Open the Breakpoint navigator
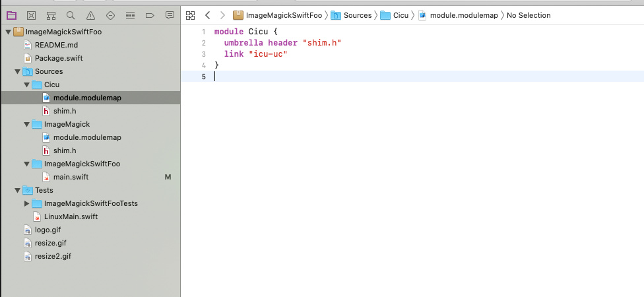This screenshot has width=644, height=297. pos(150,16)
